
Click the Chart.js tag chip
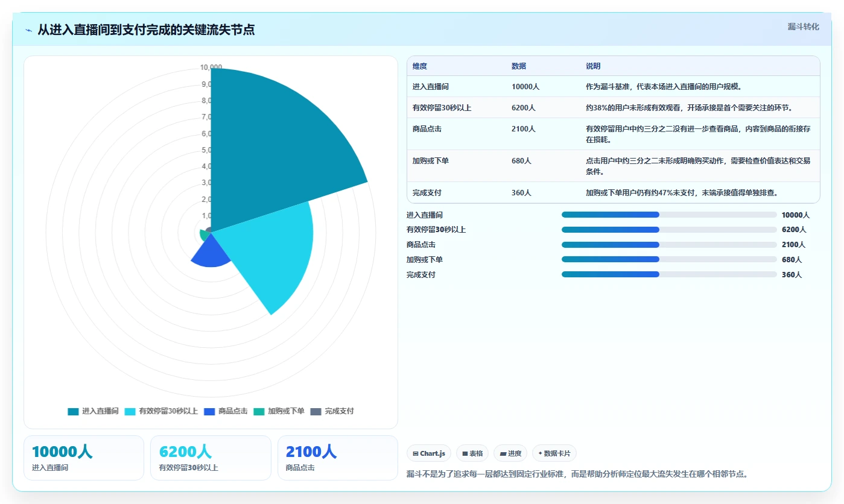[x=429, y=453]
